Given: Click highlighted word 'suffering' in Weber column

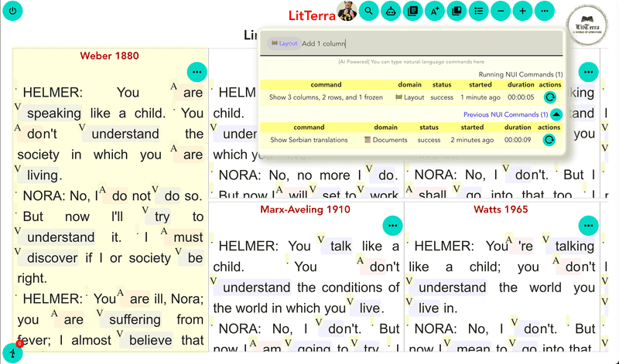Looking at the screenshot, I should coord(135,319).
